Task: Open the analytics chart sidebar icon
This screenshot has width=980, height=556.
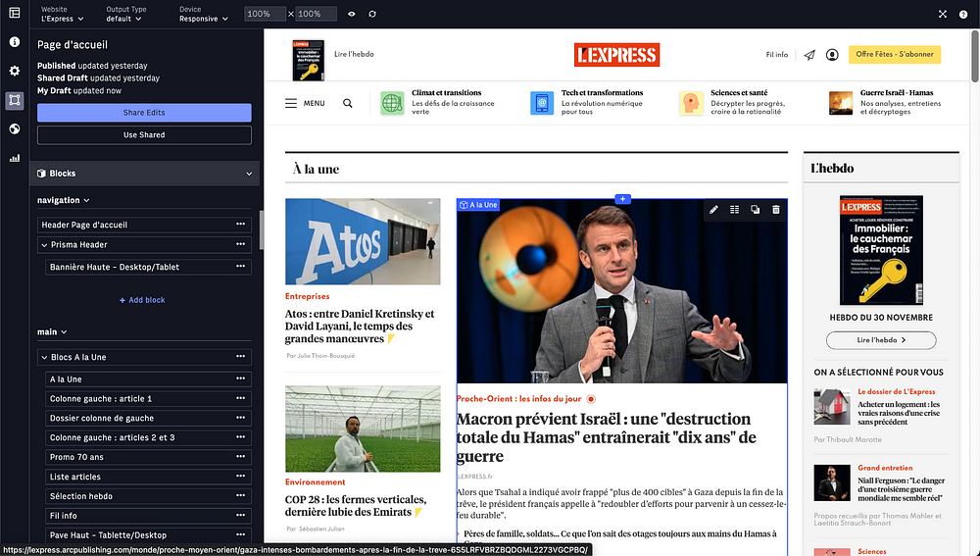Action: tap(15, 158)
